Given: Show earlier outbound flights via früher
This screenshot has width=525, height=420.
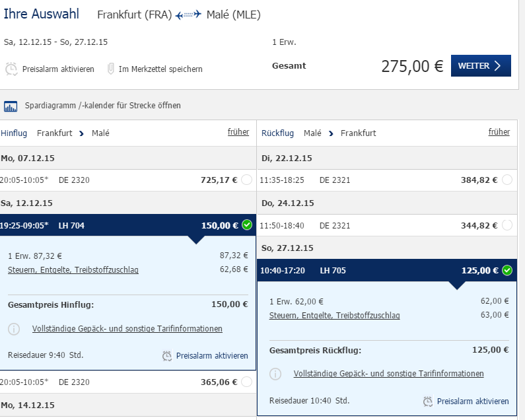Looking at the screenshot, I should [238, 132].
